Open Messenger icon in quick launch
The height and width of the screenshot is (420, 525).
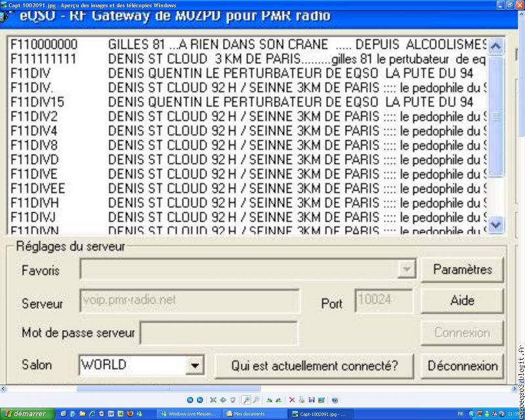140,414
